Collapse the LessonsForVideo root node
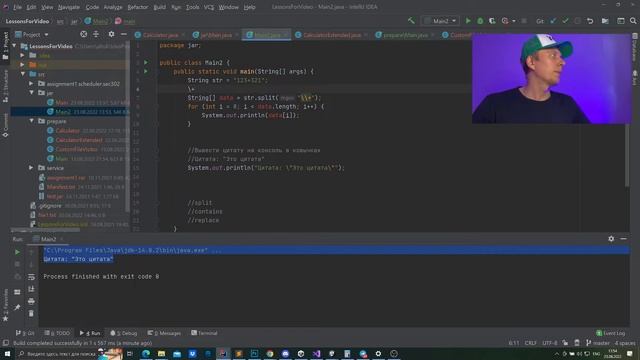Viewport: 640px width, 360px height. click(x=15, y=46)
